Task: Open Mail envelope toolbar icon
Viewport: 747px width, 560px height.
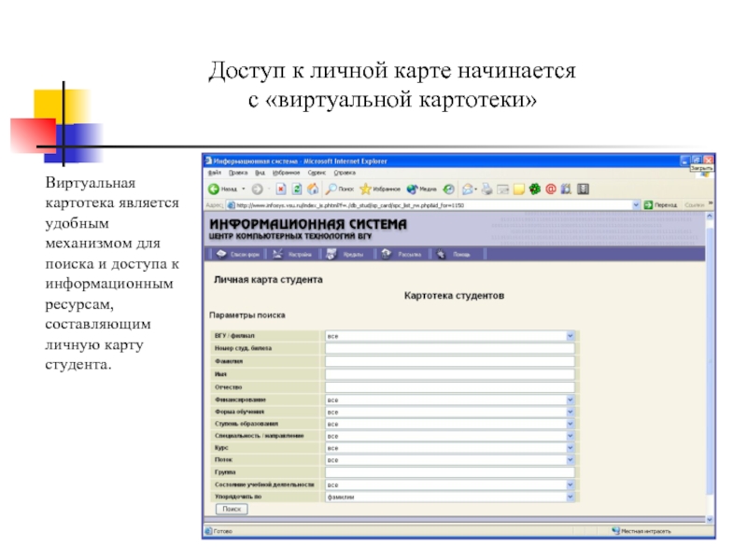Action: [469, 189]
